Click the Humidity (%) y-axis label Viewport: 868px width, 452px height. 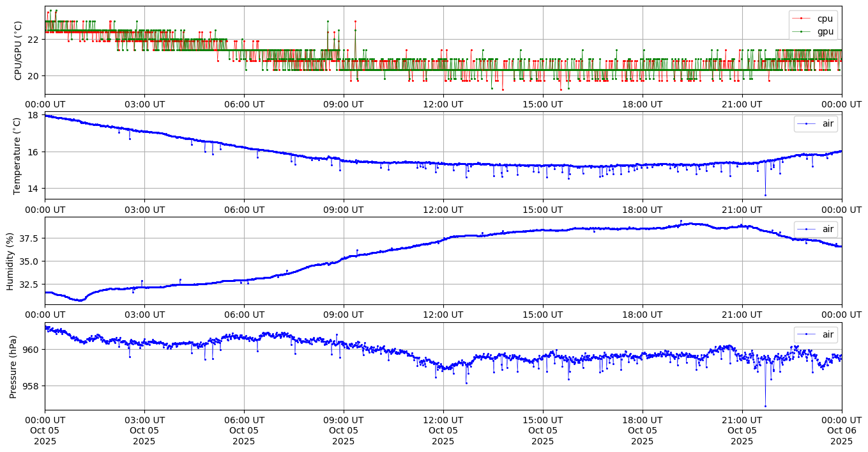pos(10,261)
